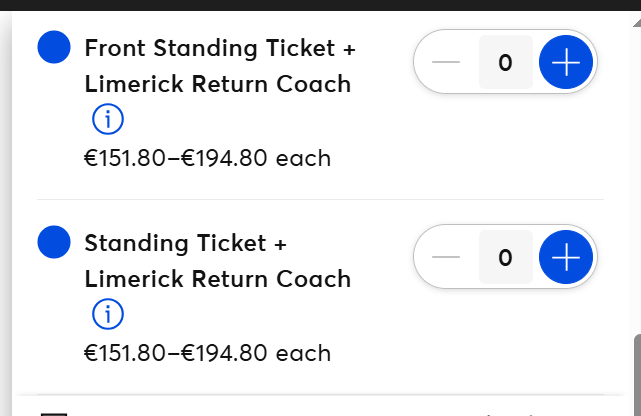Decrease Standing Ticket quantity with minus
The image size is (641, 416).
pyautogui.click(x=446, y=257)
